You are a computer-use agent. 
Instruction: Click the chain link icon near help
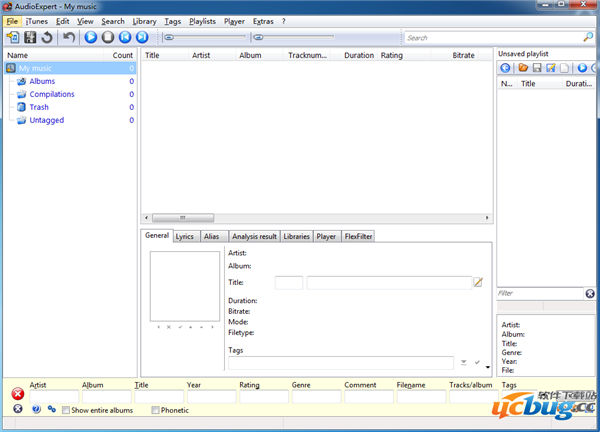tap(52, 409)
